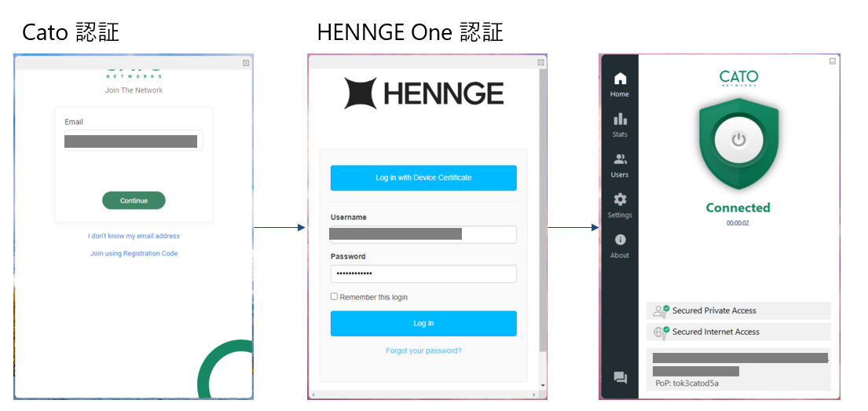Close the Cato Join The Network window
The height and width of the screenshot is (411, 868).
click(246, 63)
